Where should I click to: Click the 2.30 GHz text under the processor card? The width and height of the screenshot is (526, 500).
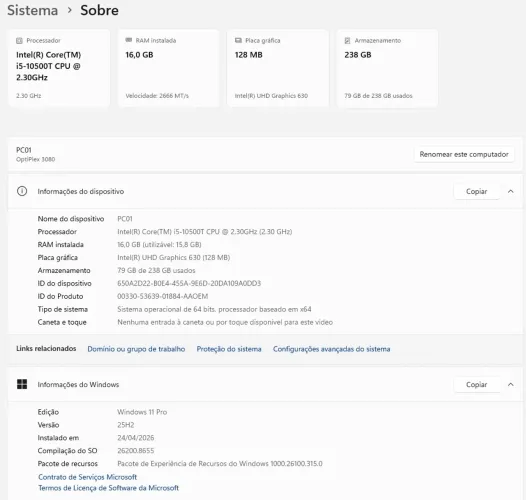point(29,96)
